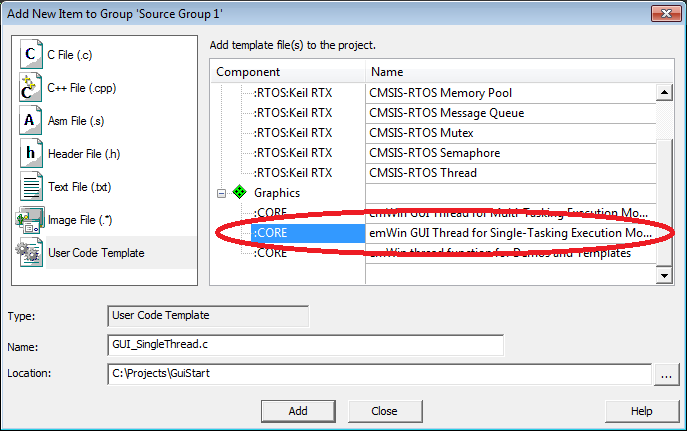
Task: Select the C++ File (.cpp) icon
Action: (x=31, y=89)
